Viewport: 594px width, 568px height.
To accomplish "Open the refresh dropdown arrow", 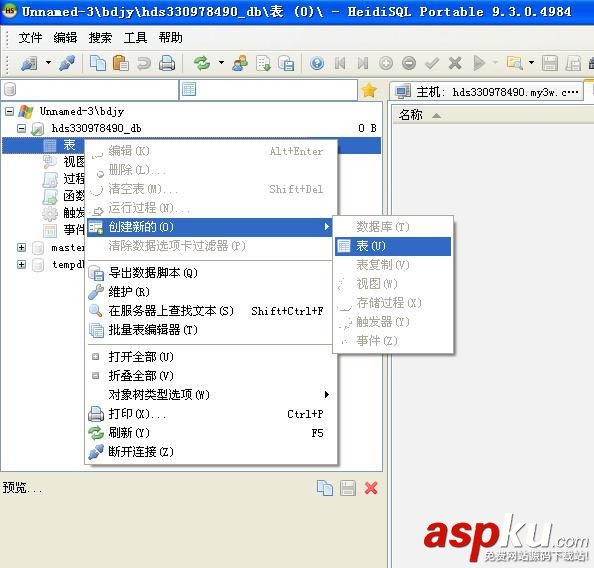I will [221, 62].
